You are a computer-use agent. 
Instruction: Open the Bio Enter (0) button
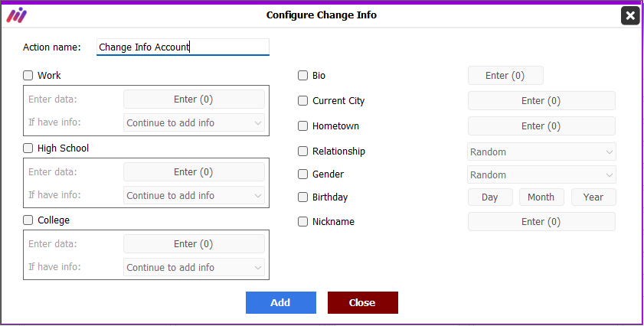tap(505, 76)
